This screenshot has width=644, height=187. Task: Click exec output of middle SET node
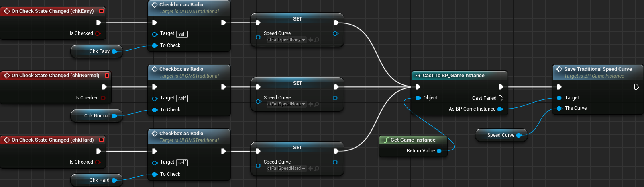(x=336, y=87)
